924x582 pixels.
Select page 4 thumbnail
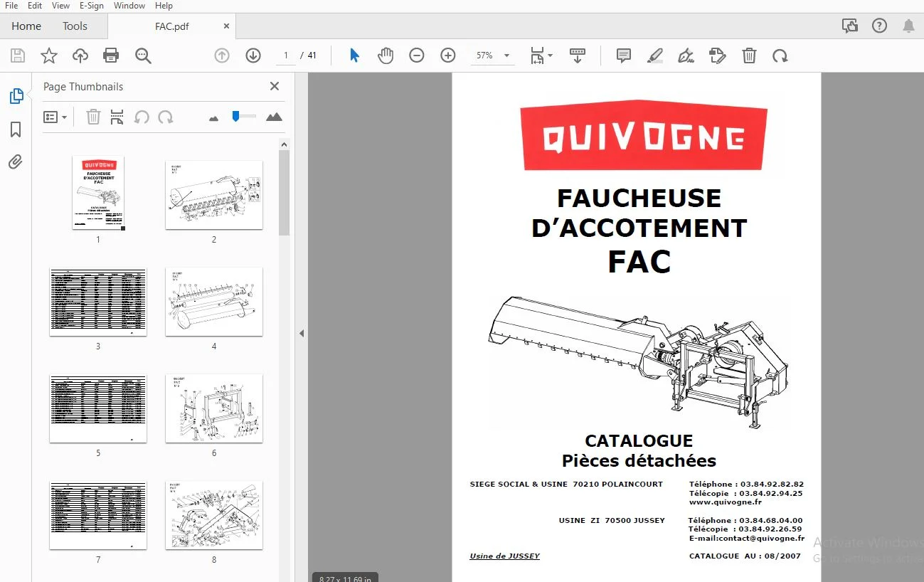(x=214, y=302)
